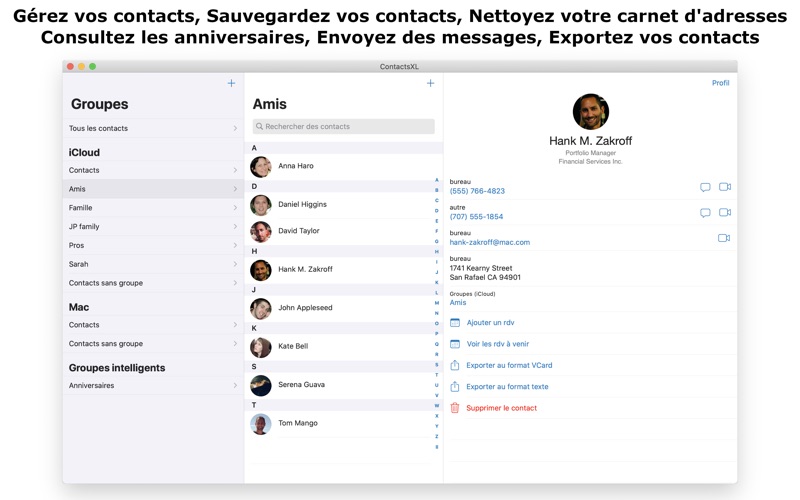Screen dimensions: 800x500
Task: Expand chevron on Famille row
Action: (235, 208)
